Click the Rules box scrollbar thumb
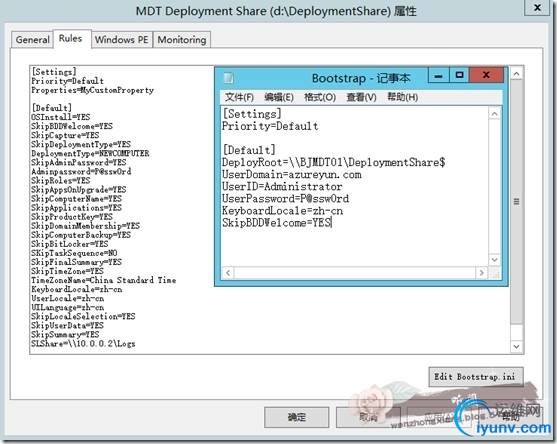This screenshot has width=557, height=444. click(x=517, y=202)
